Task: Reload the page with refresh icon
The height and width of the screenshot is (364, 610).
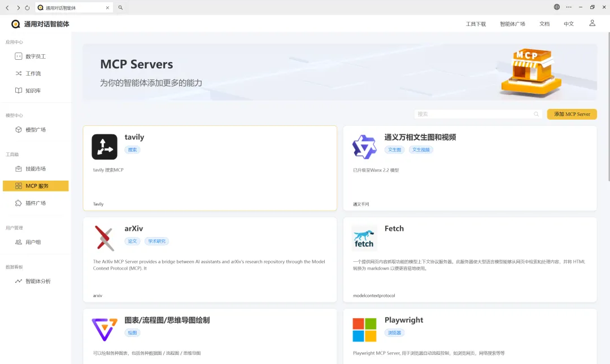Action: tap(27, 7)
